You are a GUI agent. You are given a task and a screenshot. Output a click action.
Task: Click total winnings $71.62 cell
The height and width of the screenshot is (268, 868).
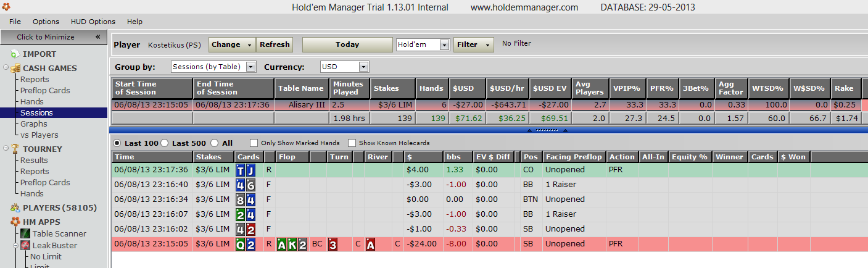coord(467,118)
